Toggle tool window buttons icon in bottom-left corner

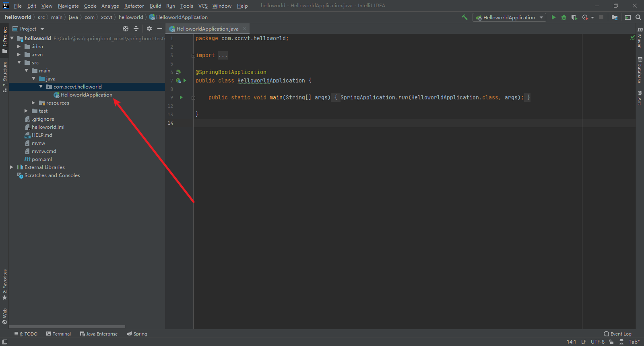click(x=5, y=342)
